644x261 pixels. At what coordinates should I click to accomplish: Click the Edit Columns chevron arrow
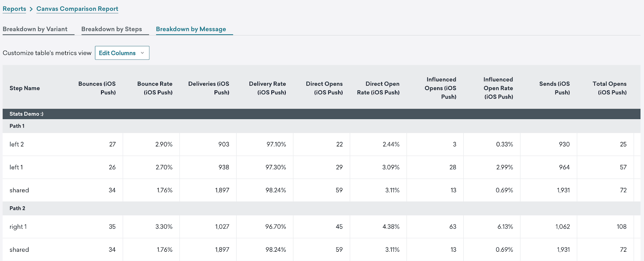[x=142, y=53]
